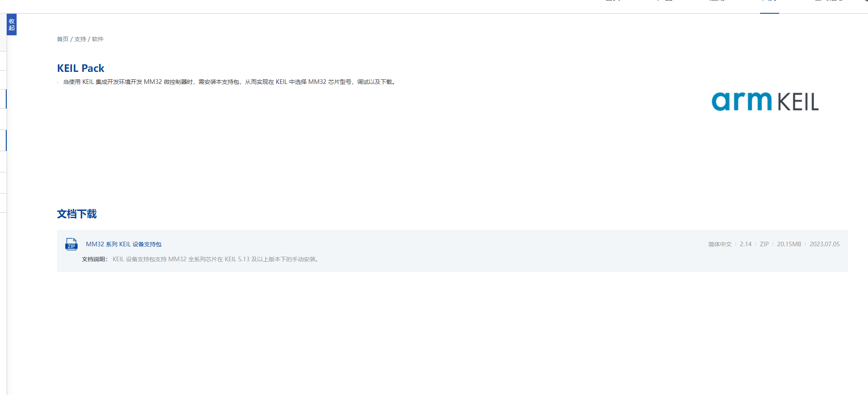
Task: Click the ZIP file type label text
Action: pos(764,244)
